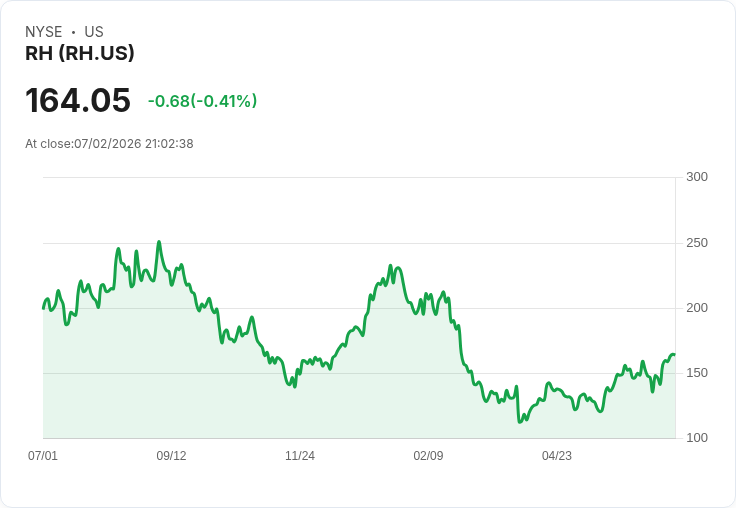The height and width of the screenshot is (508, 736).
Task: Click the 02/09 date axis label
Action: point(428,455)
